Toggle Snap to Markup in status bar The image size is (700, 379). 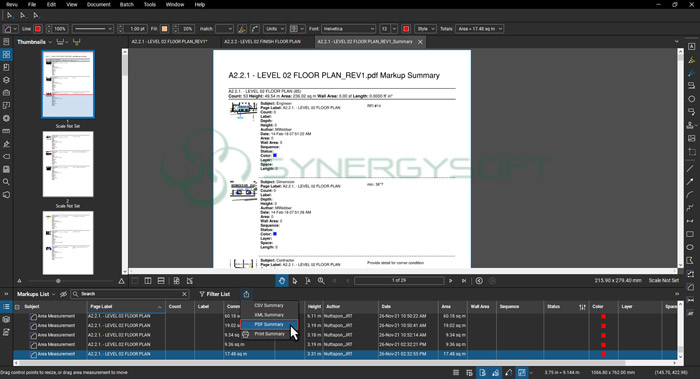pyautogui.click(x=496, y=373)
